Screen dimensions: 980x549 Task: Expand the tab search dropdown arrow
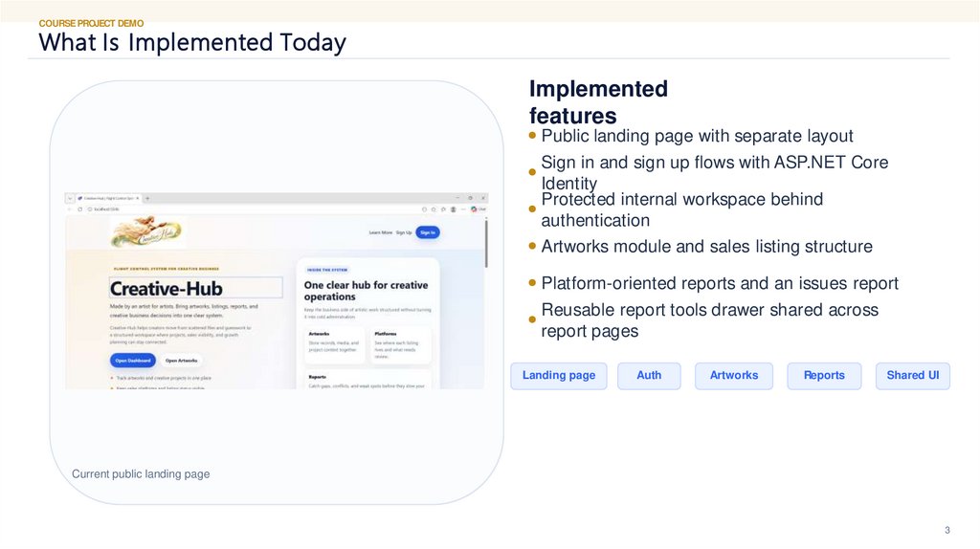point(70,197)
